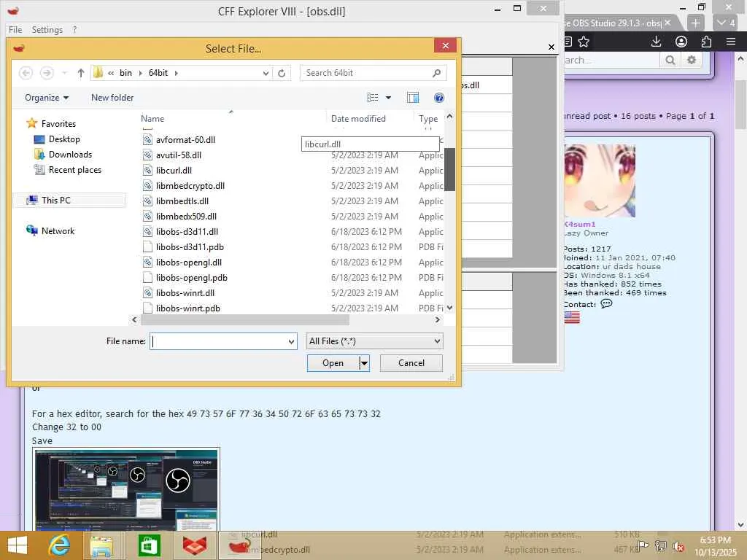Open dialog help (question mark icon)

click(x=438, y=98)
